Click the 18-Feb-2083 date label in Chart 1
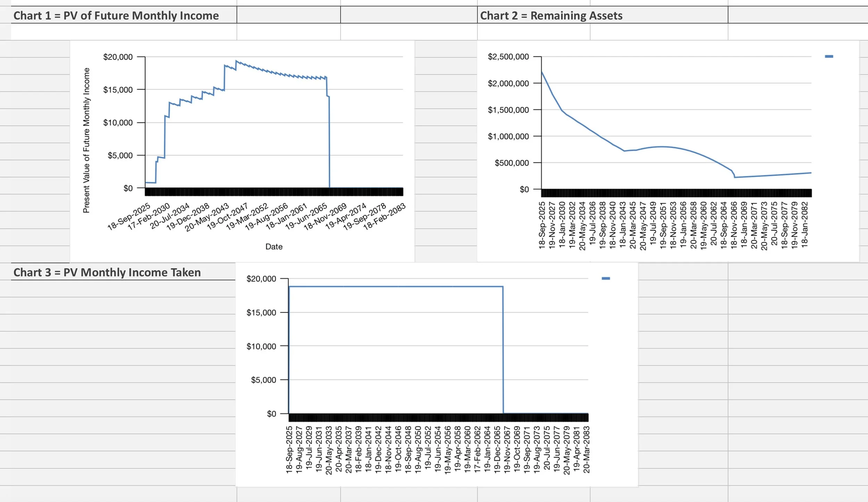This screenshot has height=502, width=868. tap(384, 217)
